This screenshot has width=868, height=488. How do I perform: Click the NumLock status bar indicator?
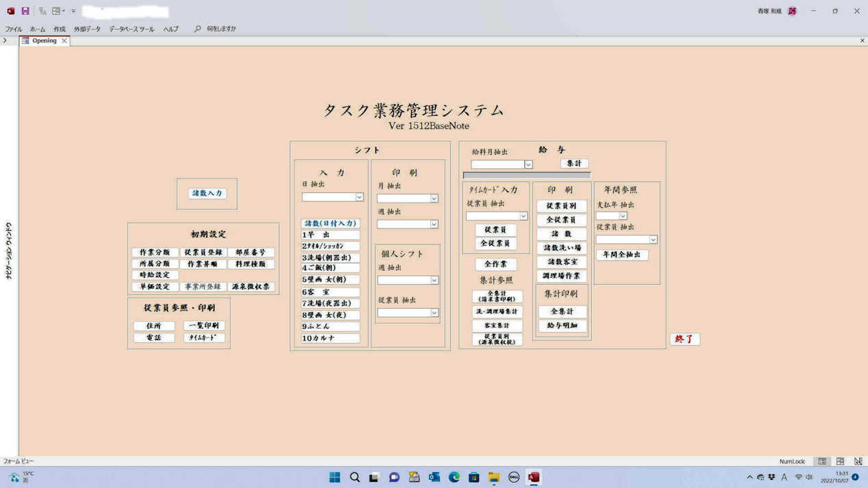(793, 461)
